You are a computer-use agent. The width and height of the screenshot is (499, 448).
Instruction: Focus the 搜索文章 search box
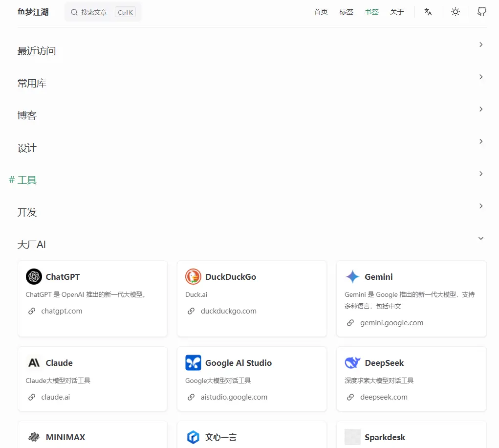[x=103, y=12]
